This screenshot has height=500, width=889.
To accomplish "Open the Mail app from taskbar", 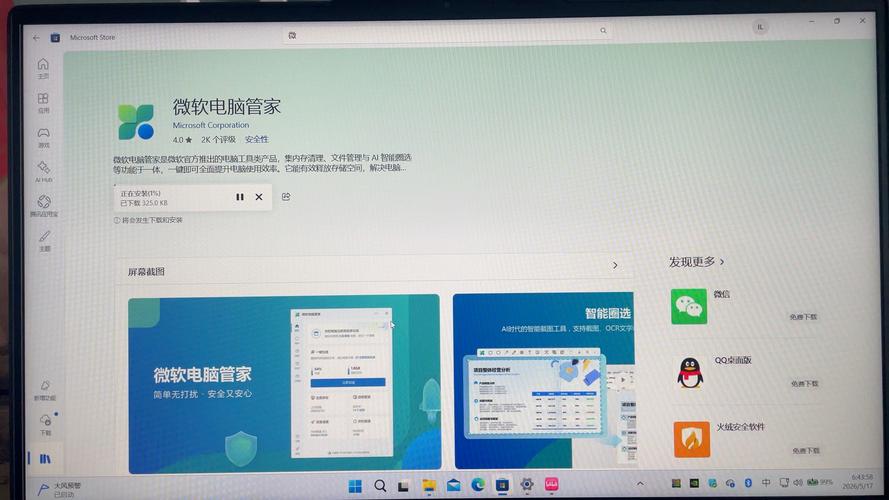I will click(x=454, y=485).
